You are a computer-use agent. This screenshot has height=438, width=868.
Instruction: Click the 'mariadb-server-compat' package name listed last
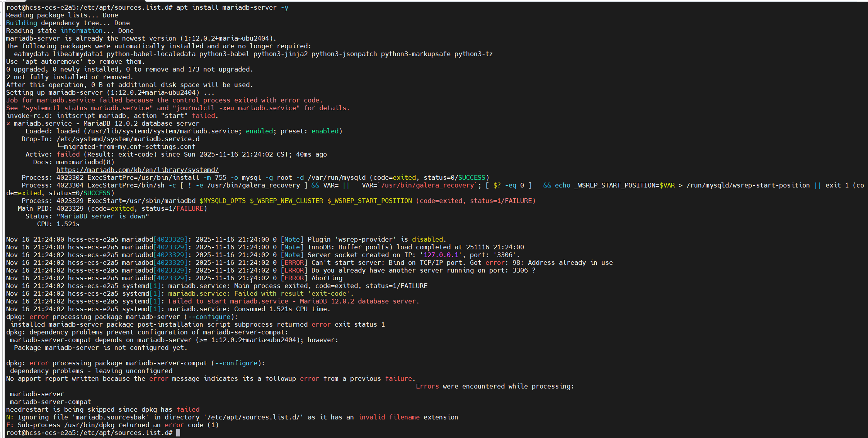tap(50, 402)
